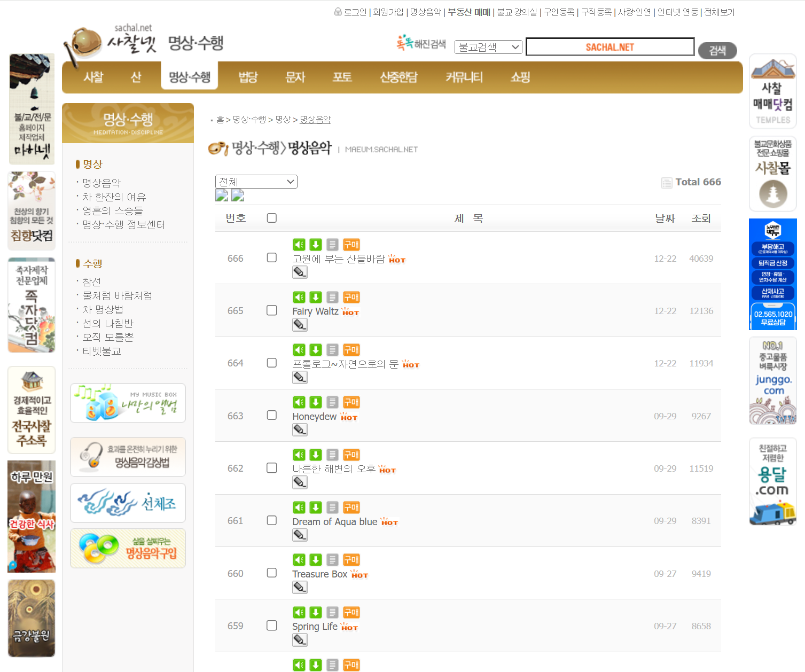This screenshot has width=805, height=672.
Task: Expand the 전체 category filter dropdown
Action: coord(256,182)
